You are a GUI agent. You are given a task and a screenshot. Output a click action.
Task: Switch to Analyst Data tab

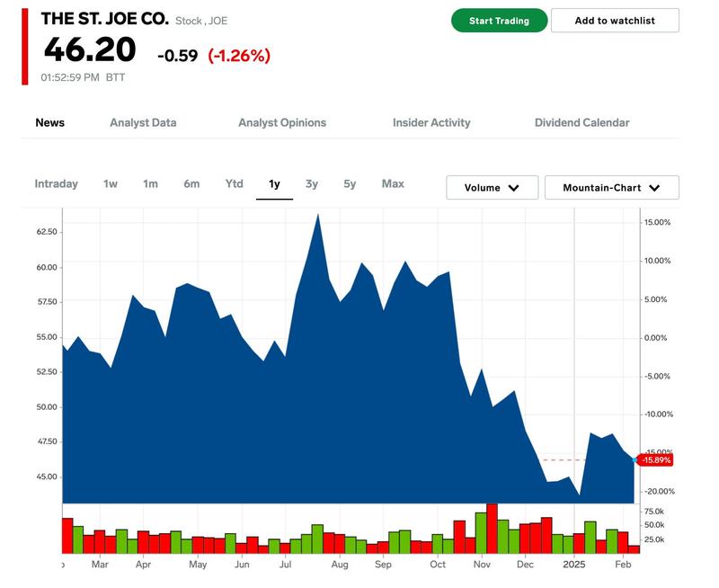coord(143,122)
